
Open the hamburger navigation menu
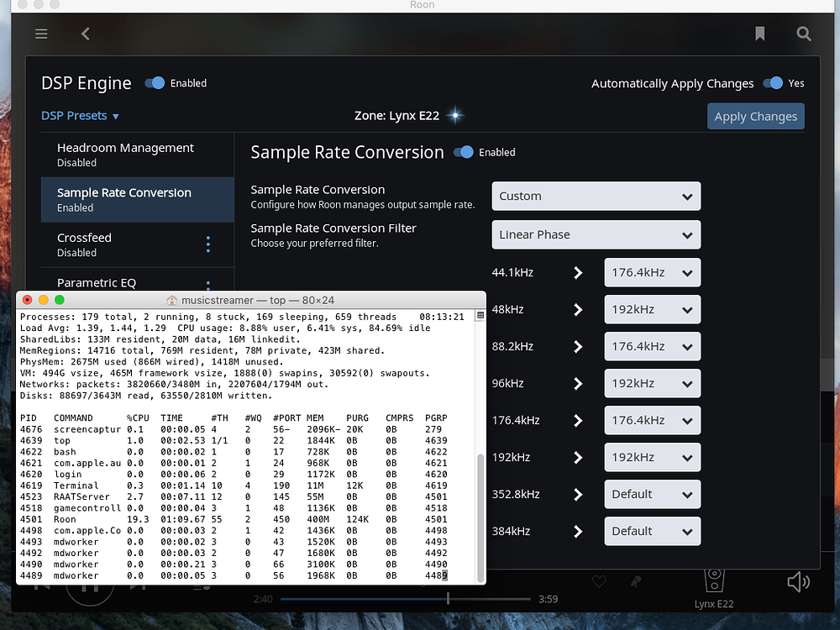(x=40, y=34)
